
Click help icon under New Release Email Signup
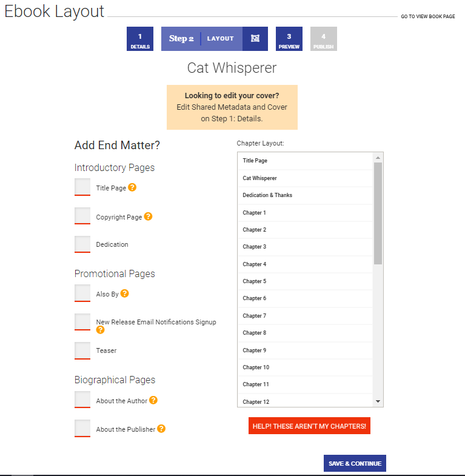tap(100, 330)
